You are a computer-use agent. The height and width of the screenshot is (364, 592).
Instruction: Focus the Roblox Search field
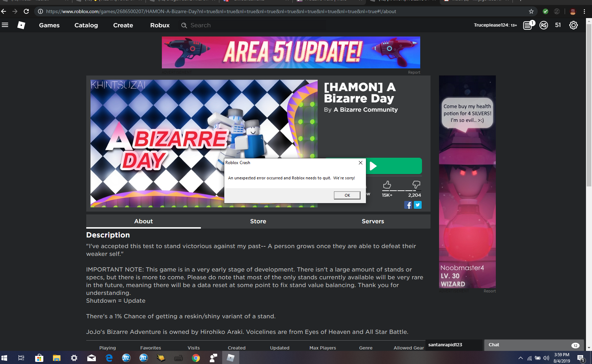pos(252,25)
